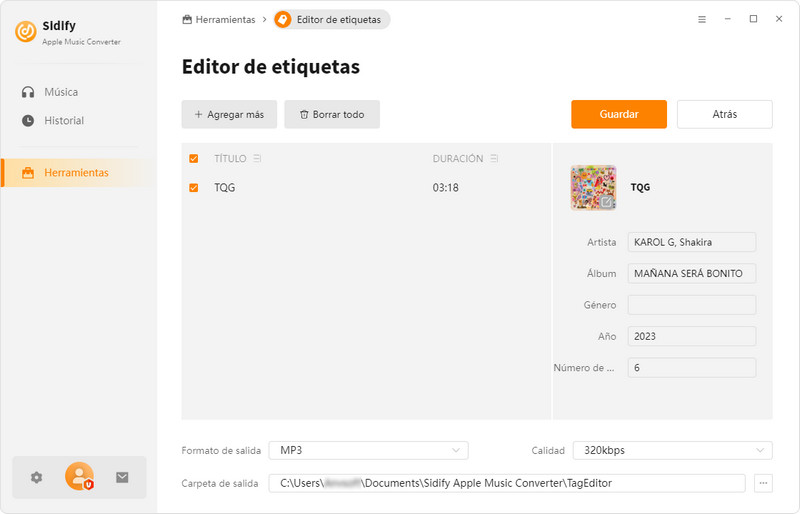Viewport: 800px width, 514px height.
Task: Go back with Atrás button
Action: click(x=724, y=114)
